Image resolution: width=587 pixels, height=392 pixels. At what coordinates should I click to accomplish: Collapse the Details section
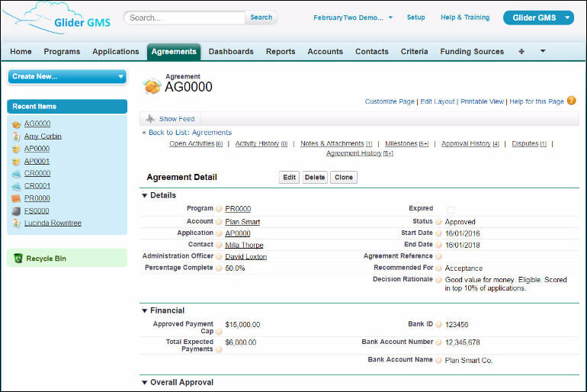tap(145, 196)
